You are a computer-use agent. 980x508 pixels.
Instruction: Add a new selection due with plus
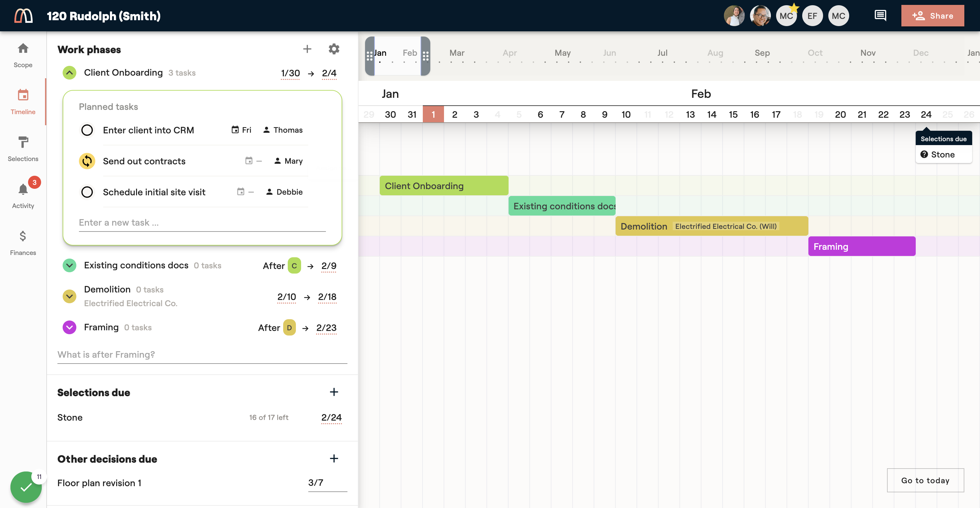tap(334, 392)
